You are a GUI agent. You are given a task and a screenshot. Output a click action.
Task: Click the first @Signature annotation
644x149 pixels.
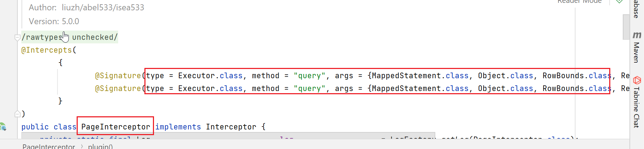point(118,76)
